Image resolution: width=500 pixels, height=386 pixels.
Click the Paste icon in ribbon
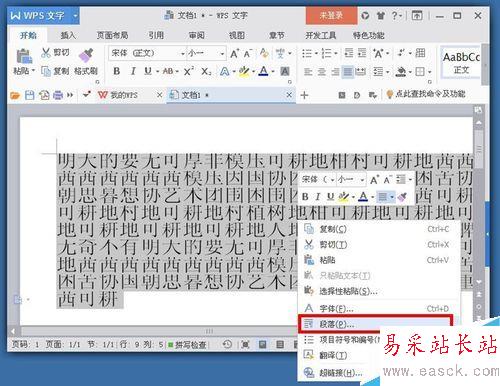24,56
